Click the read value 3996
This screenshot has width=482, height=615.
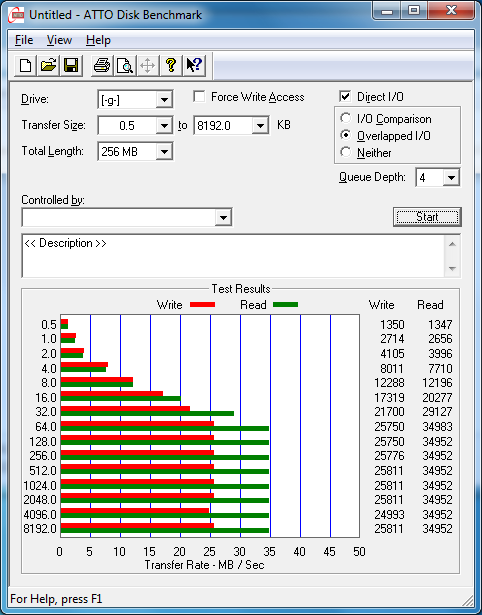point(440,354)
